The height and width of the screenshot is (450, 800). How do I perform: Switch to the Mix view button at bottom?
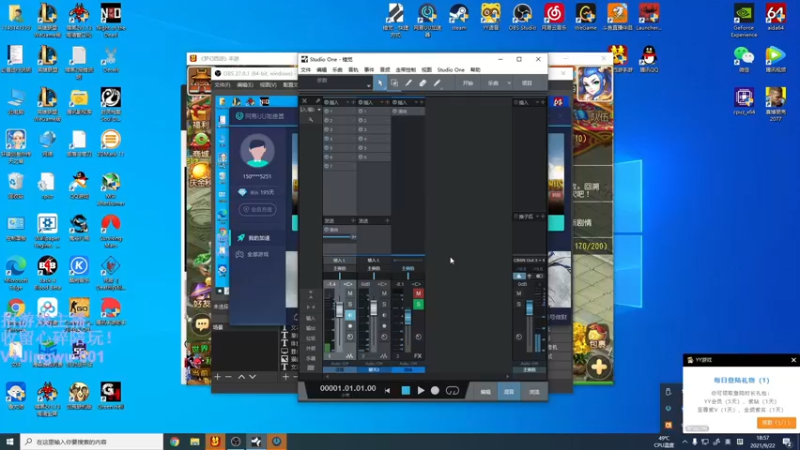tap(509, 392)
